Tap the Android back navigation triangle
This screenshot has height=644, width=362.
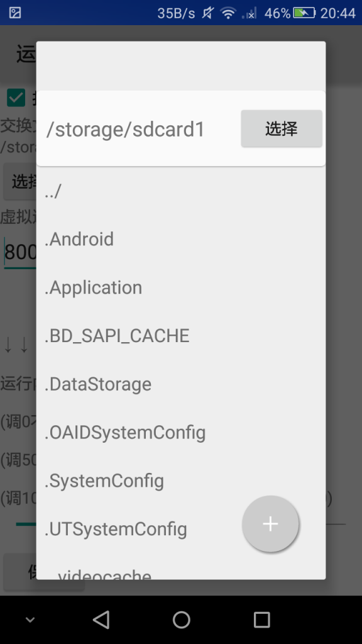click(101, 619)
